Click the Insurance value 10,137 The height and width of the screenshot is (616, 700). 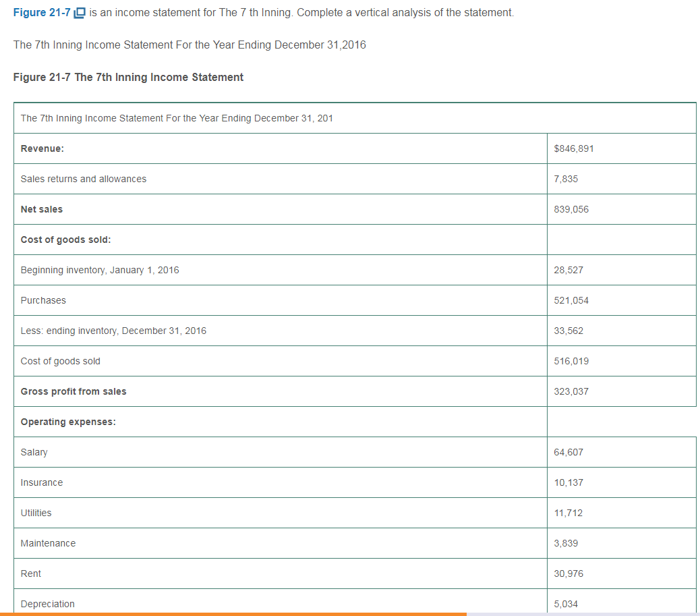click(x=568, y=482)
